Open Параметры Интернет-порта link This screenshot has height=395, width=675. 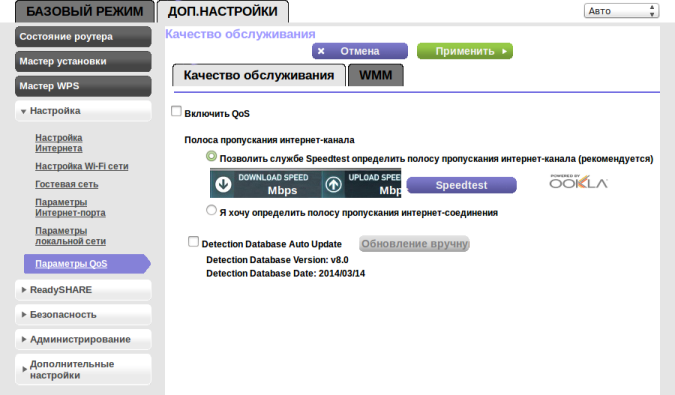[70, 207]
